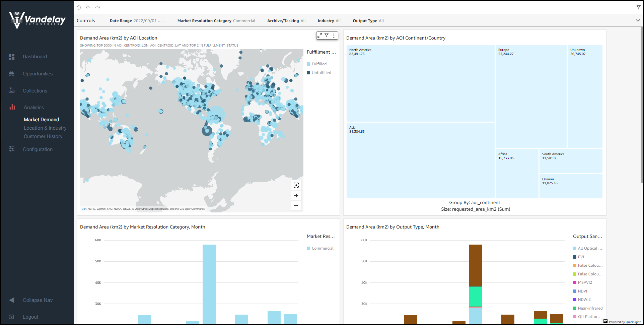The image size is (644, 325).
Task: Click the Opportunities binoculars icon
Action: [x=12, y=74]
